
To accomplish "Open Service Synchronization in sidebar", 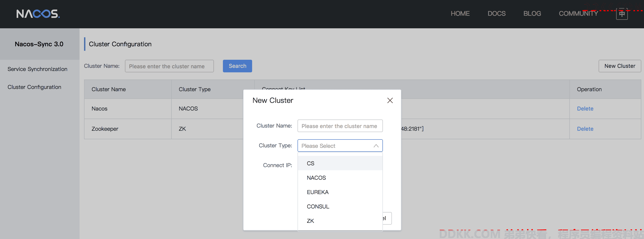I will [37, 69].
